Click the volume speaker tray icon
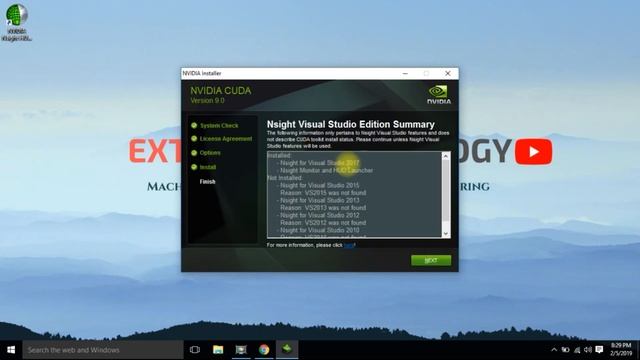This screenshot has width=640, height=360. pyautogui.click(x=588, y=350)
